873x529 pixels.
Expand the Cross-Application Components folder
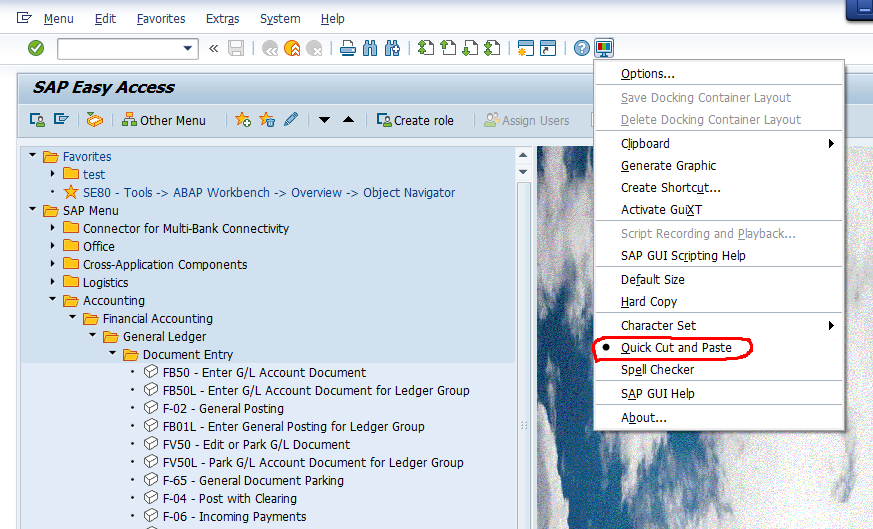pos(53,263)
